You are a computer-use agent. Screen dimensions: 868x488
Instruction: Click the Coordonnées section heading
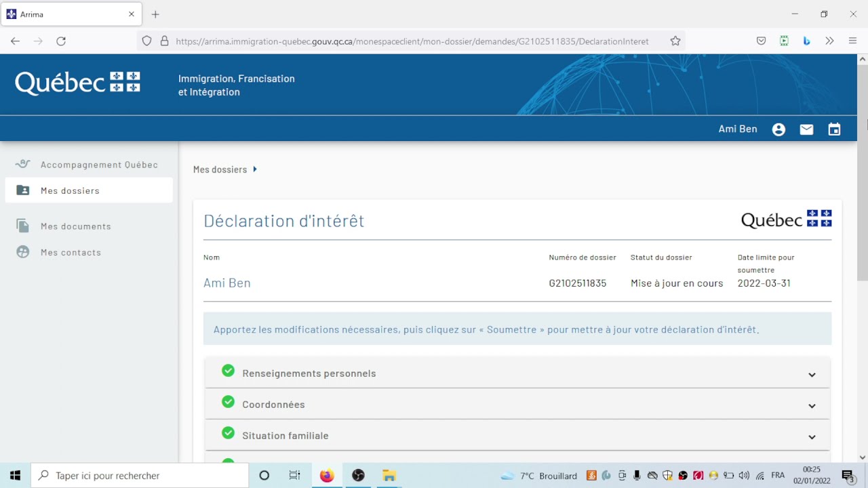click(273, 405)
